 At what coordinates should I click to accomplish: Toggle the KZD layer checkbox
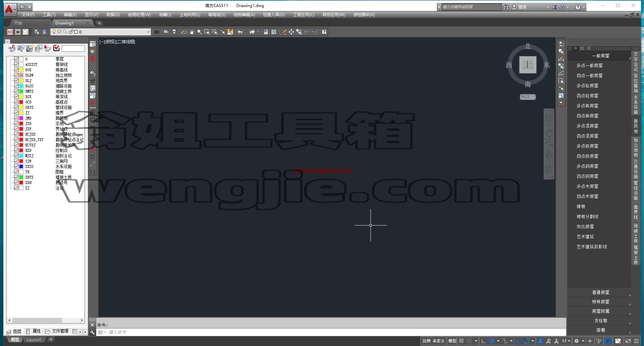point(16,150)
